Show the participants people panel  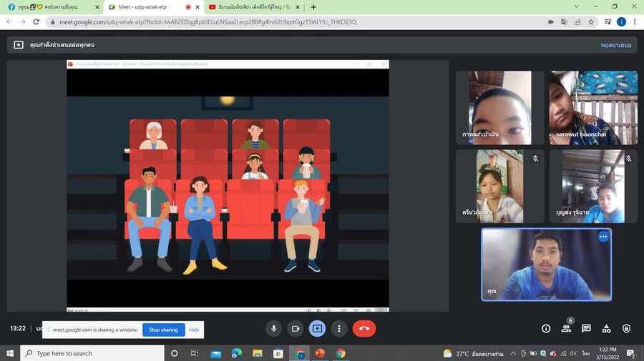pos(566,328)
